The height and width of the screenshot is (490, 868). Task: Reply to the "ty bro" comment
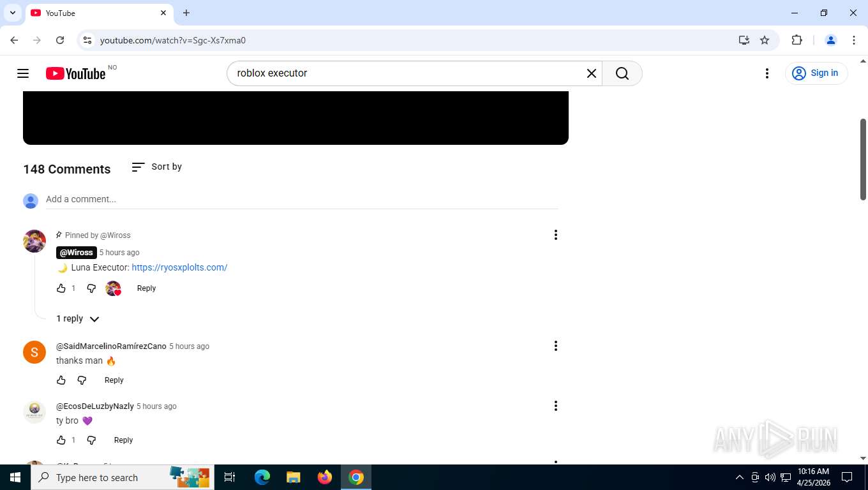click(123, 440)
